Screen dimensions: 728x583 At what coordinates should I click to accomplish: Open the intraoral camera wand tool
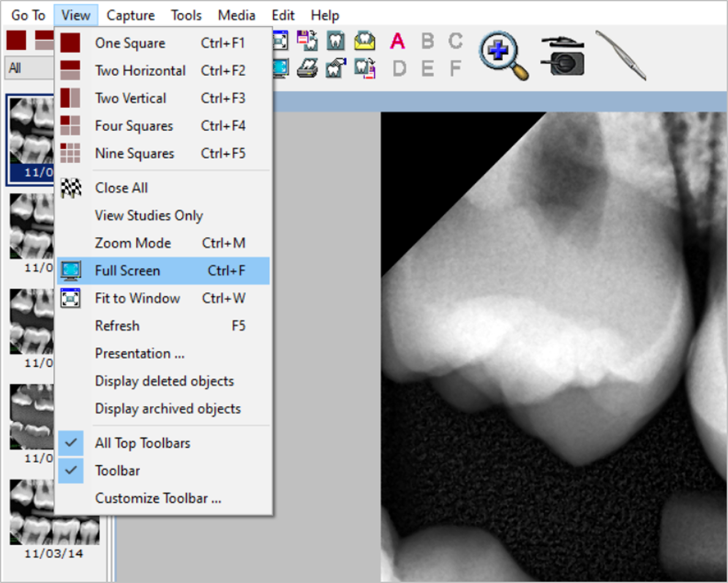tap(621, 55)
